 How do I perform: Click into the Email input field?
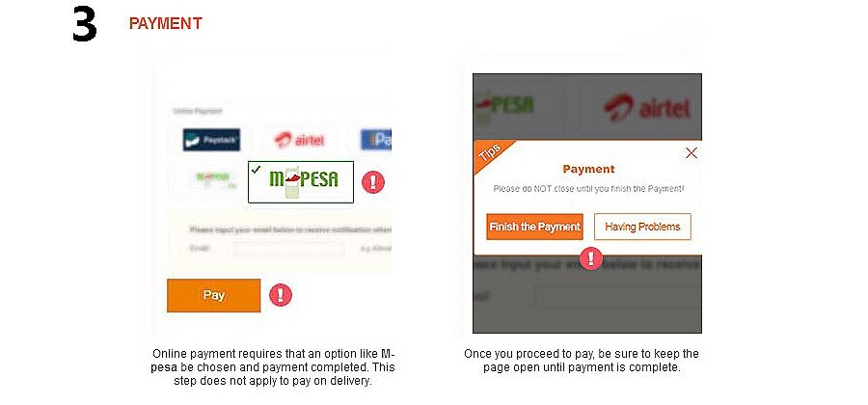point(289,249)
